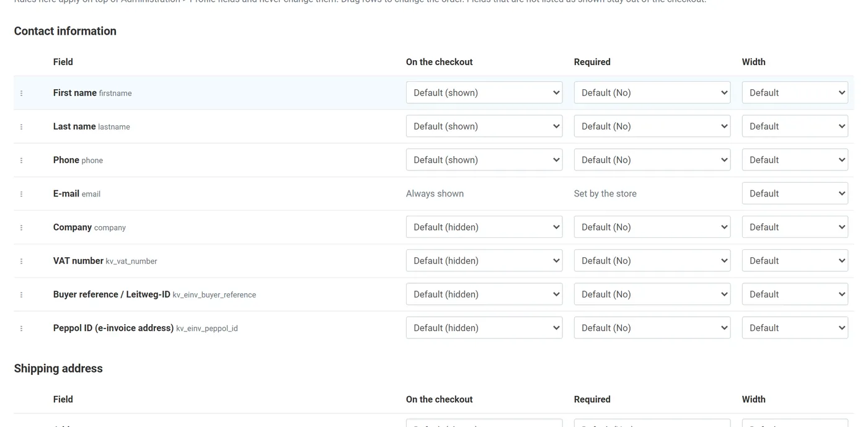
Task: Open First name checkout visibility dropdown
Action: coord(484,92)
